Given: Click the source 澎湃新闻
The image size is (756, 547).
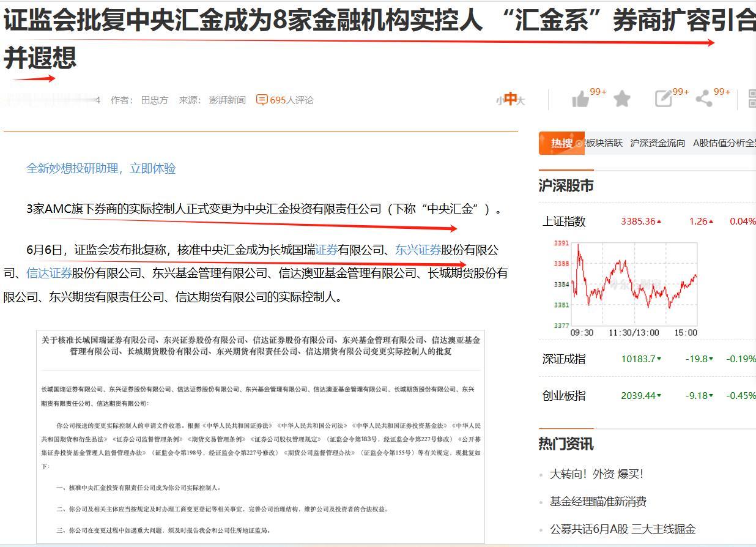Looking at the screenshot, I should [227, 100].
